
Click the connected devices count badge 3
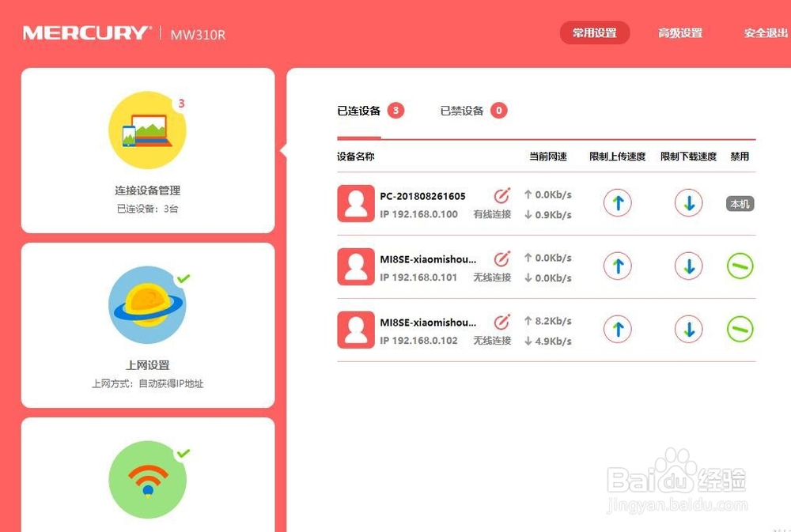point(396,111)
